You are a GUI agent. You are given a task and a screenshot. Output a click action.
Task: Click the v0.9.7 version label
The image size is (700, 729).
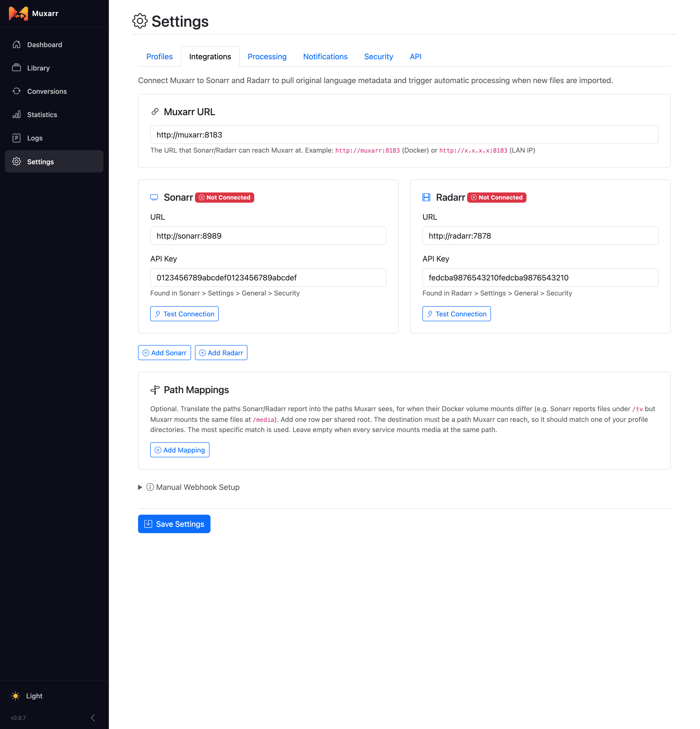18,718
